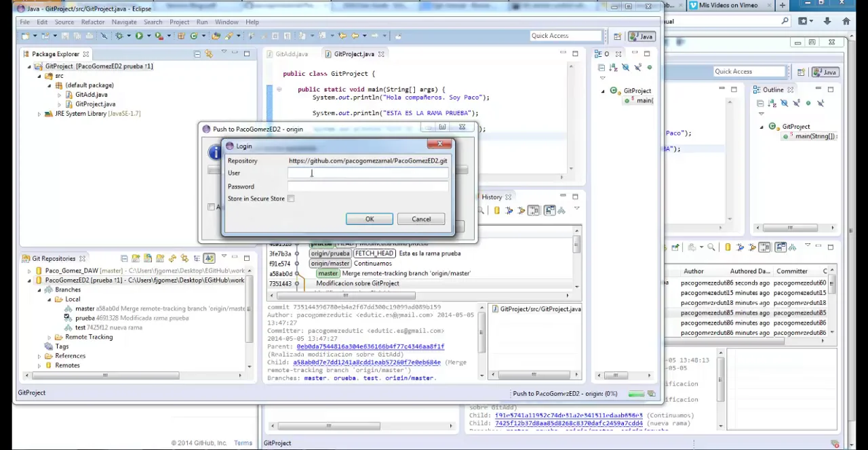Check the Store in Secure Store checkbox
Viewport: 868px width, 450px height.
(x=291, y=199)
